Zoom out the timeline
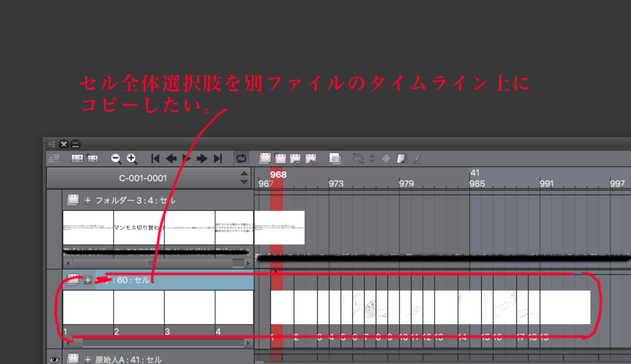This screenshot has width=631, height=364. 116,158
